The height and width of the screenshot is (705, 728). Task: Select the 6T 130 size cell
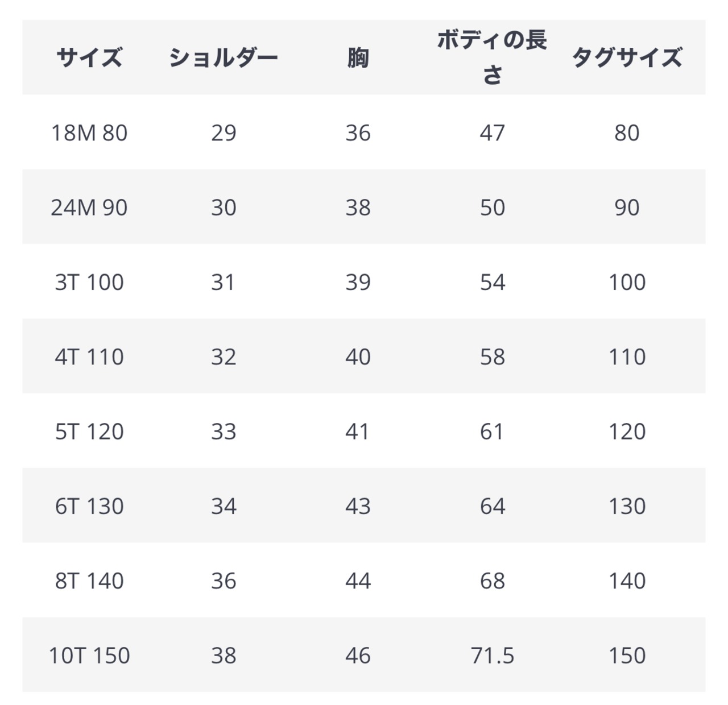pos(89,506)
